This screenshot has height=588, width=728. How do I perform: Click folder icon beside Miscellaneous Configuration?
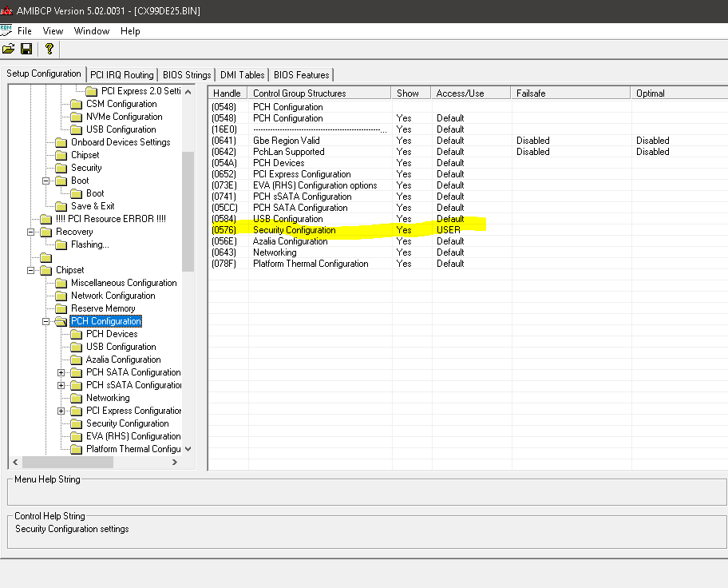[x=61, y=283]
